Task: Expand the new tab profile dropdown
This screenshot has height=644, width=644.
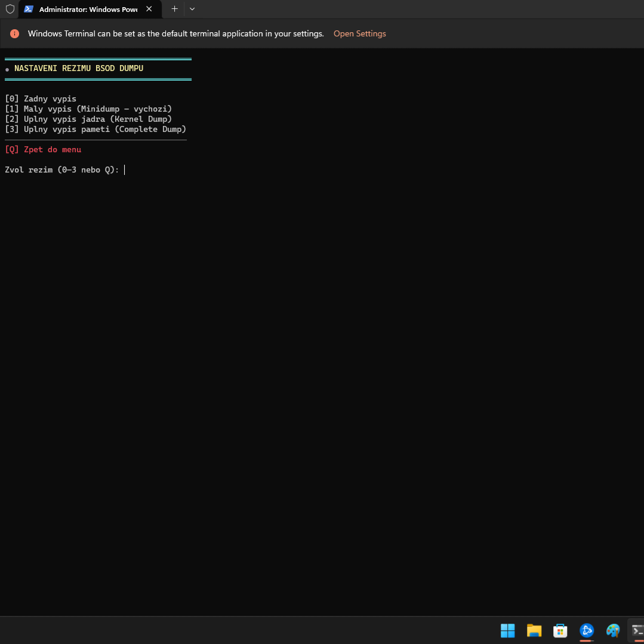Action: pyautogui.click(x=192, y=9)
